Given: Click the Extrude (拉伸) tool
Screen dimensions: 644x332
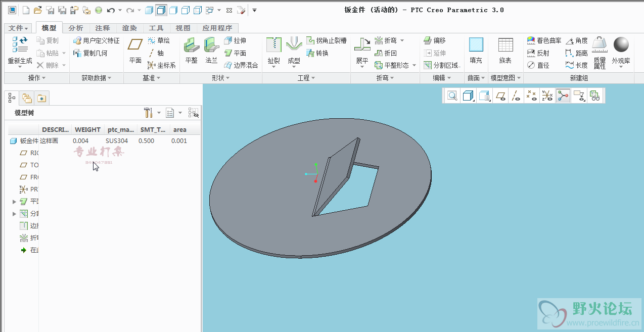Looking at the screenshot, I should [x=235, y=40].
